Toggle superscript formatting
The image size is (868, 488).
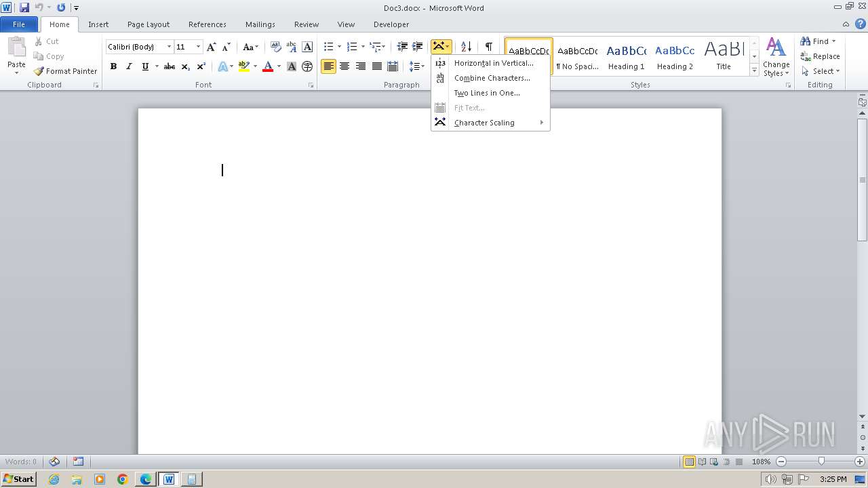pos(201,66)
